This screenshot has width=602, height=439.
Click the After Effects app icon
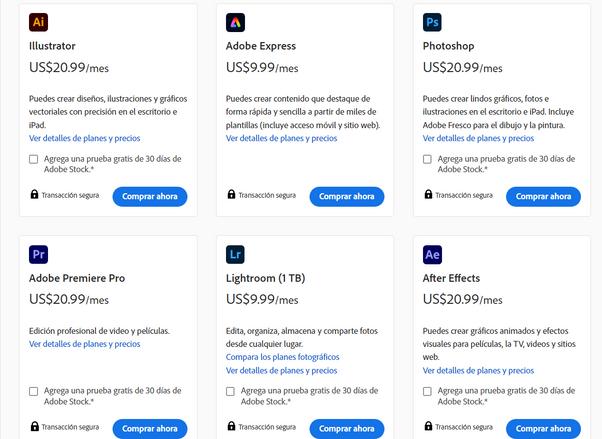[433, 254]
